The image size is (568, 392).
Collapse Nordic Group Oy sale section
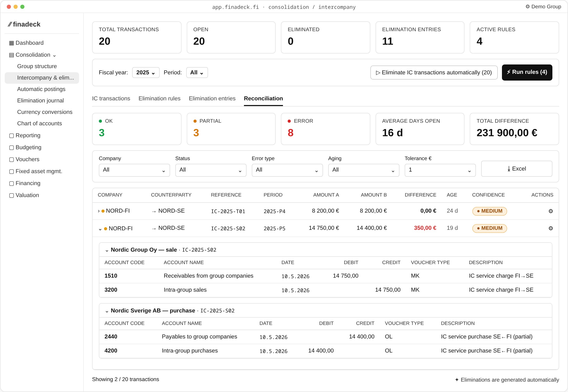click(x=107, y=250)
